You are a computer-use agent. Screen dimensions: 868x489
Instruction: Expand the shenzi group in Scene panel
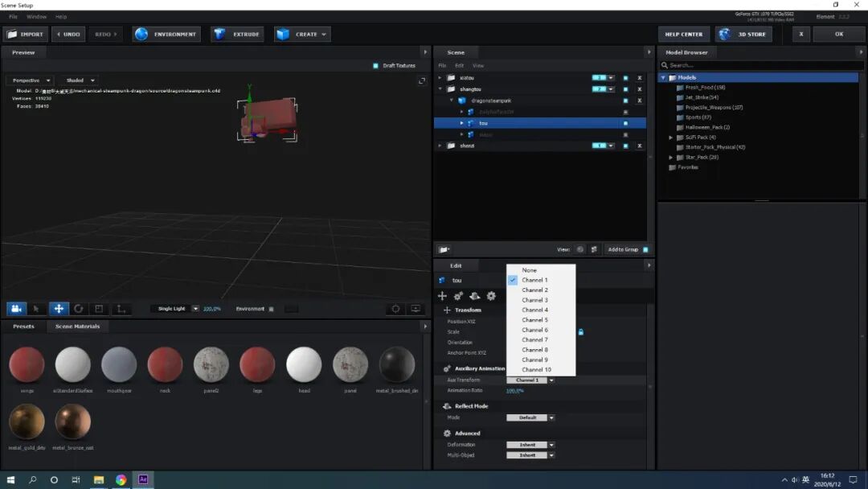[x=439, y=145]
